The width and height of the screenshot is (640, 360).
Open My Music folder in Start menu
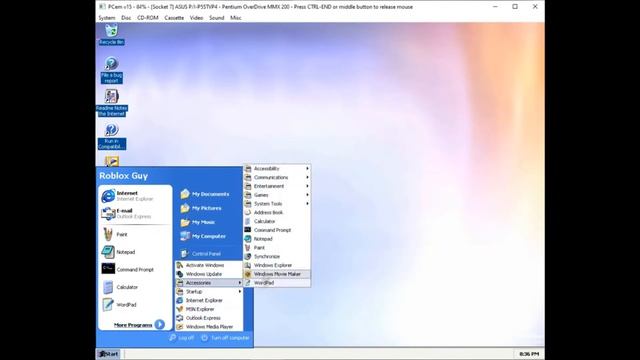198,222
